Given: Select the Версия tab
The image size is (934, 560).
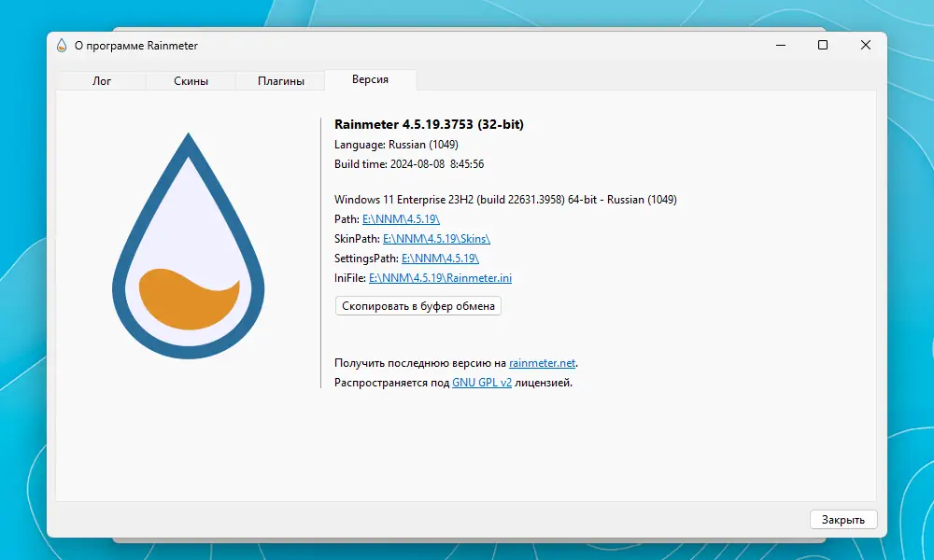Looking at the screenshot, I should click(370, 79).
